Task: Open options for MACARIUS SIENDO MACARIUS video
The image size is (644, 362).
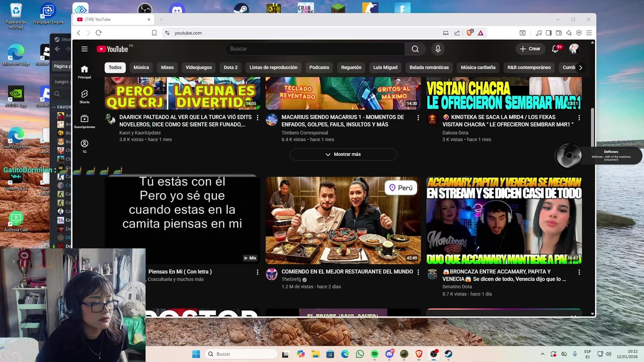Action: 418,118
